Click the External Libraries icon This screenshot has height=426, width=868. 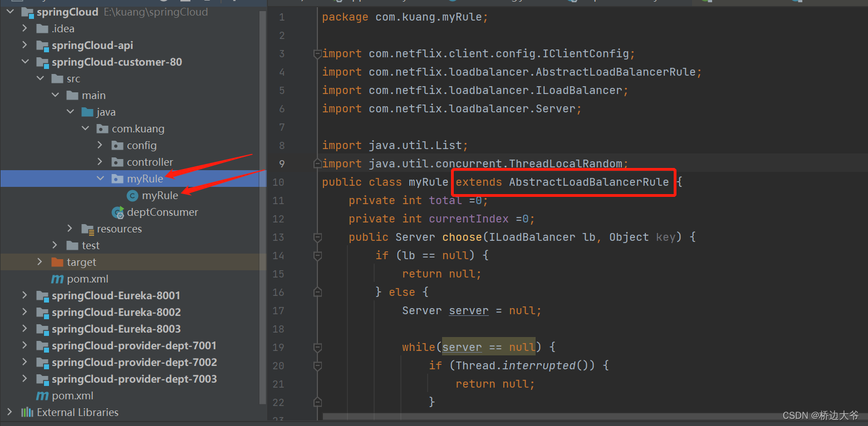tap(27, 412)
